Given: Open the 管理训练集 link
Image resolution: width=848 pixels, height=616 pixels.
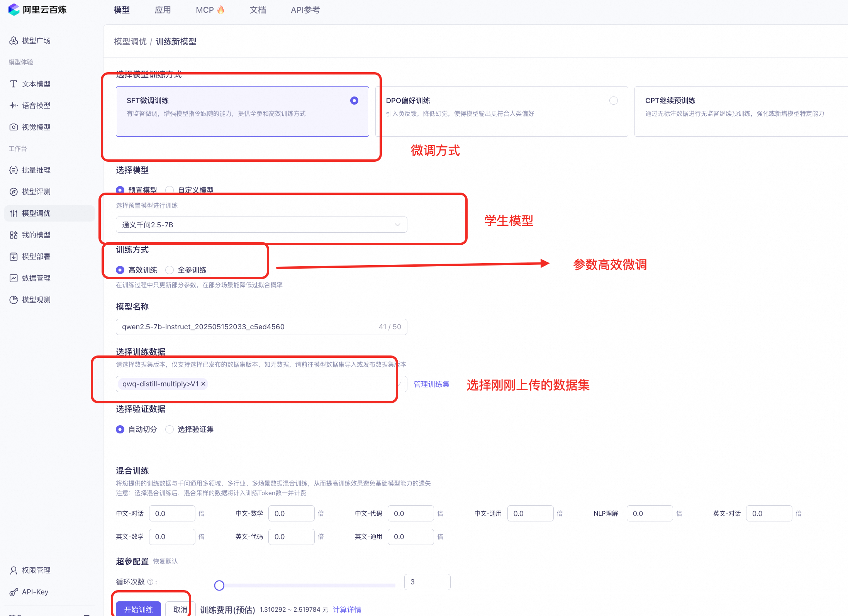Looking at the screenshot, I should tap(431, 384).
